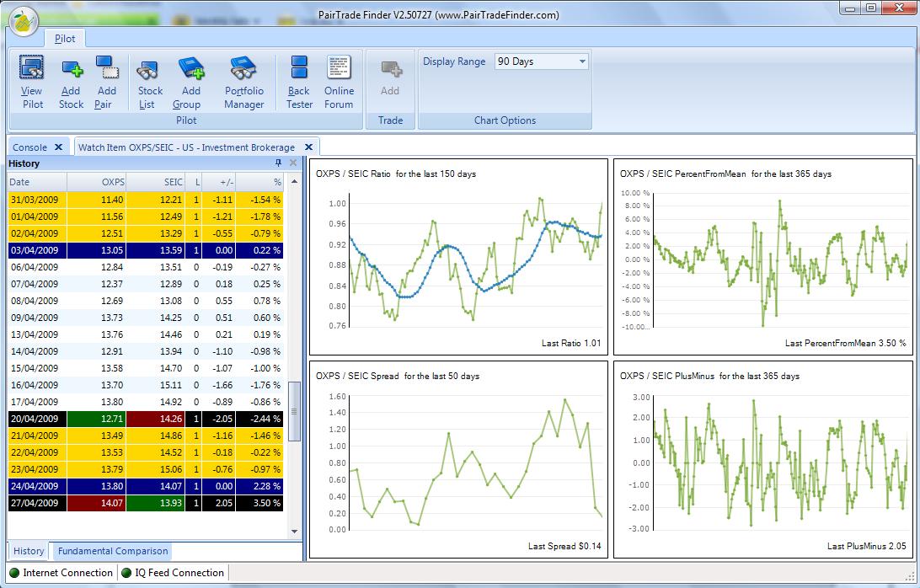Click the OXPS / SEIC Spread chart
This screenshot has width=920, height=588.
(459, 459)
